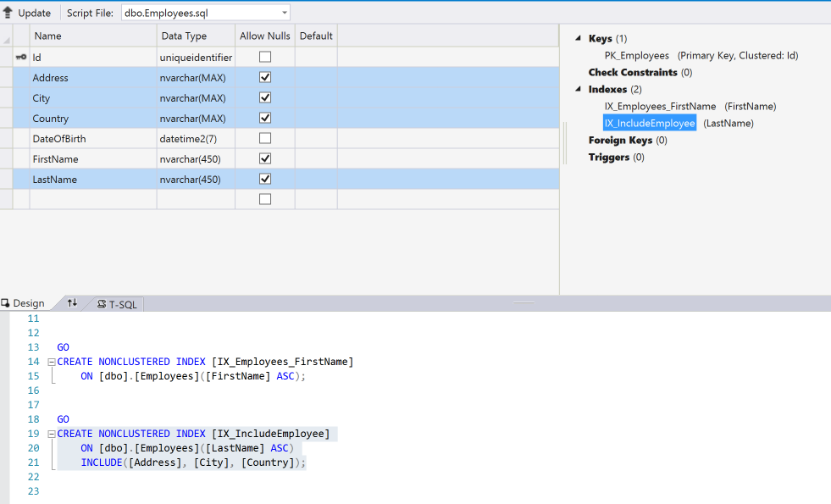Screen dimensions: 831x504
Task: Uncheck Allow Nulls for FirstName column
Action: [x=265, y=159]
